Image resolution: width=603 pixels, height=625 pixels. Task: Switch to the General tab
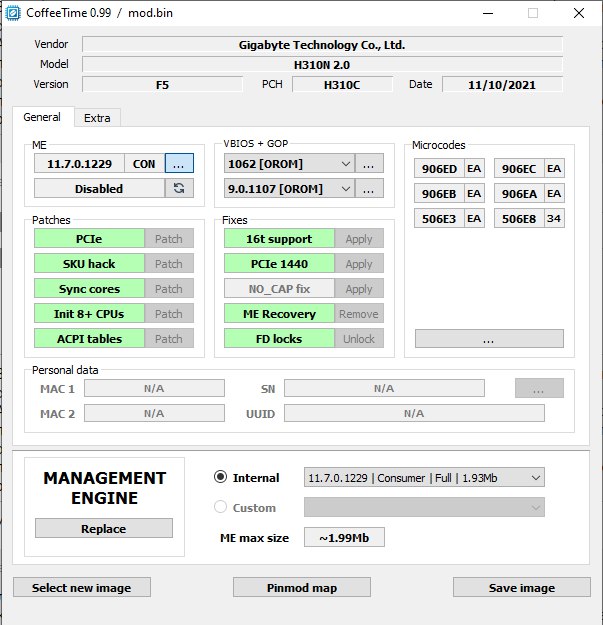42,117
